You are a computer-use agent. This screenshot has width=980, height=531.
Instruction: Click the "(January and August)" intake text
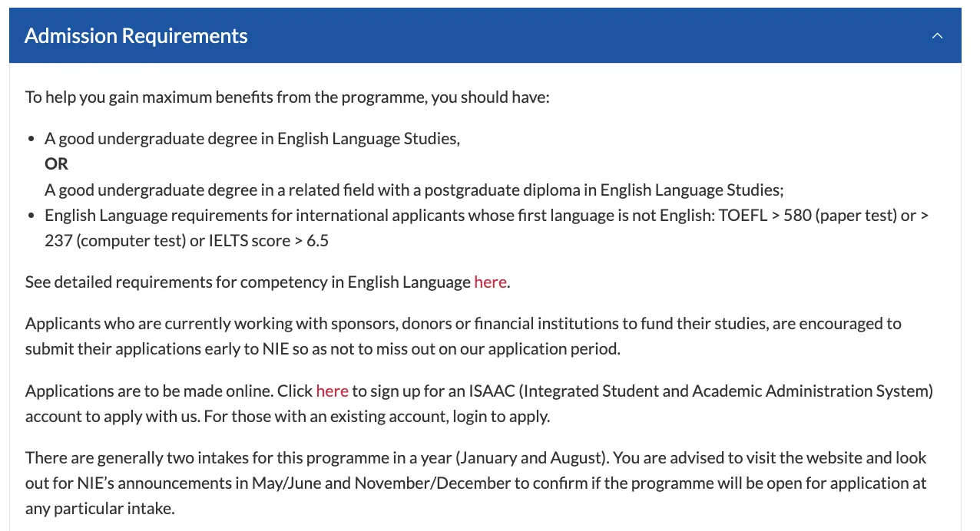click(533, 458)
